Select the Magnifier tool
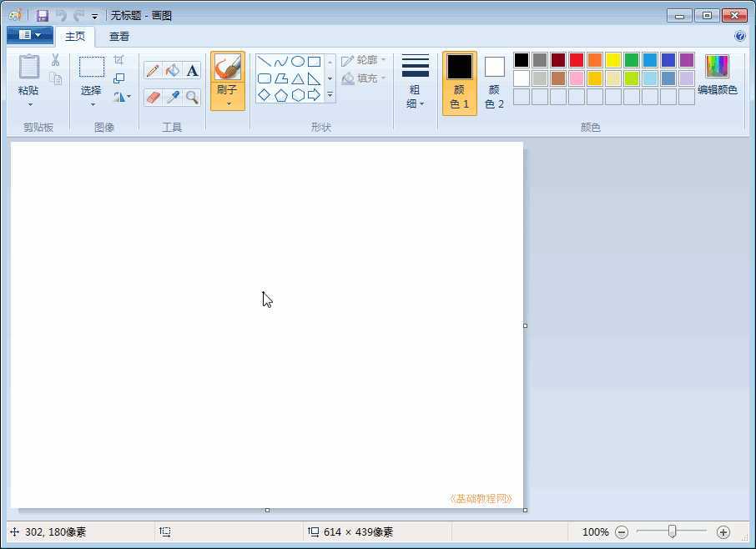 [193, 97]
